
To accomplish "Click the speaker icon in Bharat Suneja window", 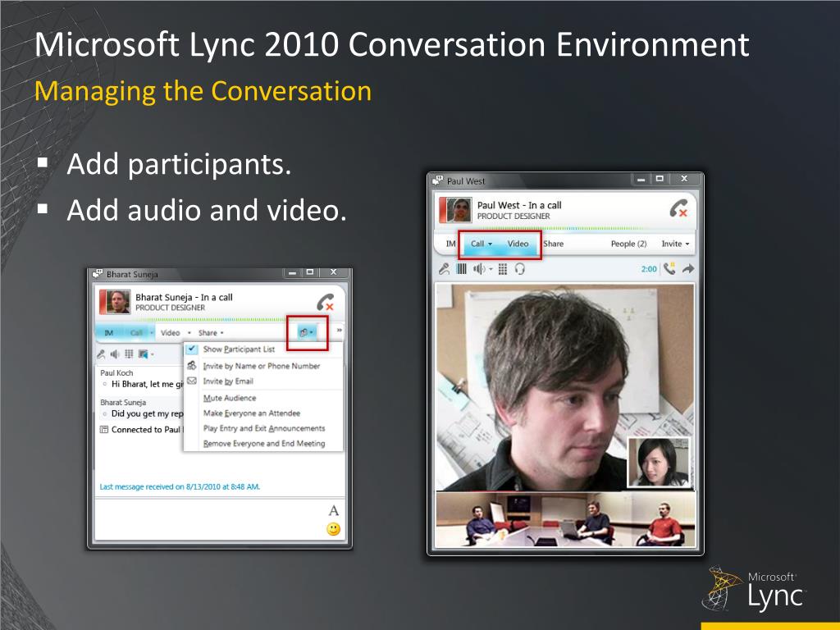I will [x=115, y=354].
